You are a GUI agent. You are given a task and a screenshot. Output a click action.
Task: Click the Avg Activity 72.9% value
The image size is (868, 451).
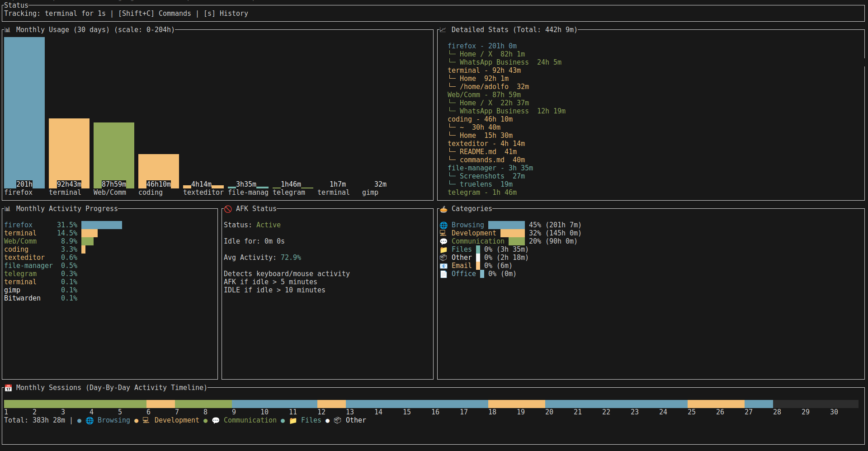click(291, 258)
